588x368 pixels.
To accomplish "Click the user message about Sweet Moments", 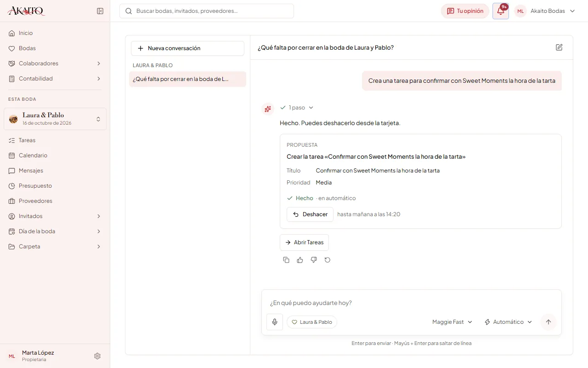I will tap(462, 81).
